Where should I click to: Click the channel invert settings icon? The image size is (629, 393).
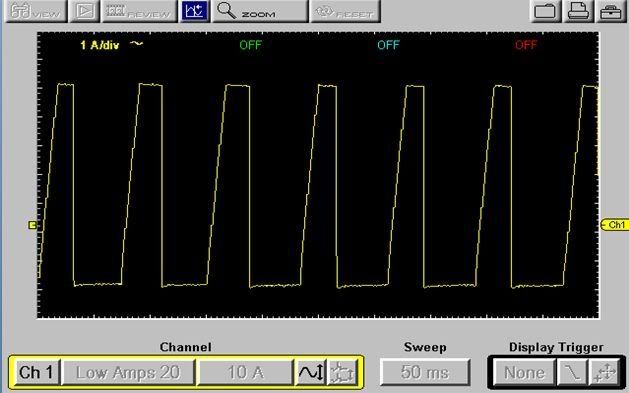coord(342,373)
